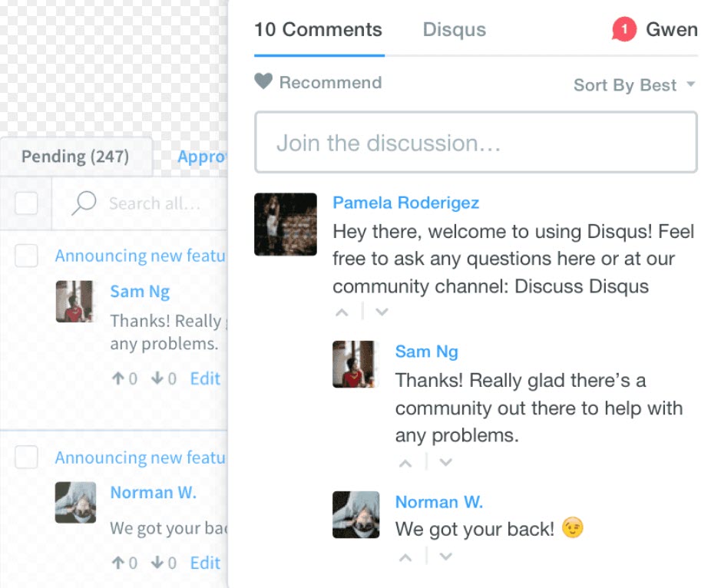Edit Norman W.'s pending comment
The width and height of the screenshot is (721, 588).
(205, 563)
